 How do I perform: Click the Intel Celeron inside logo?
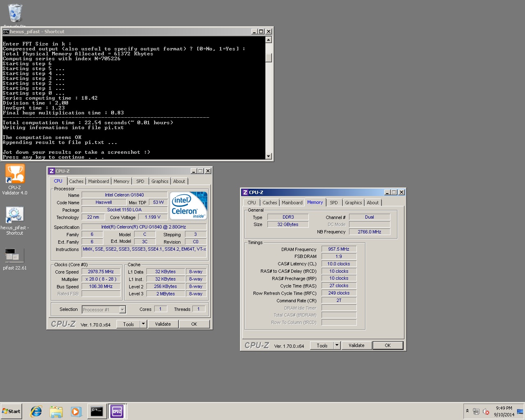(189, 205)
